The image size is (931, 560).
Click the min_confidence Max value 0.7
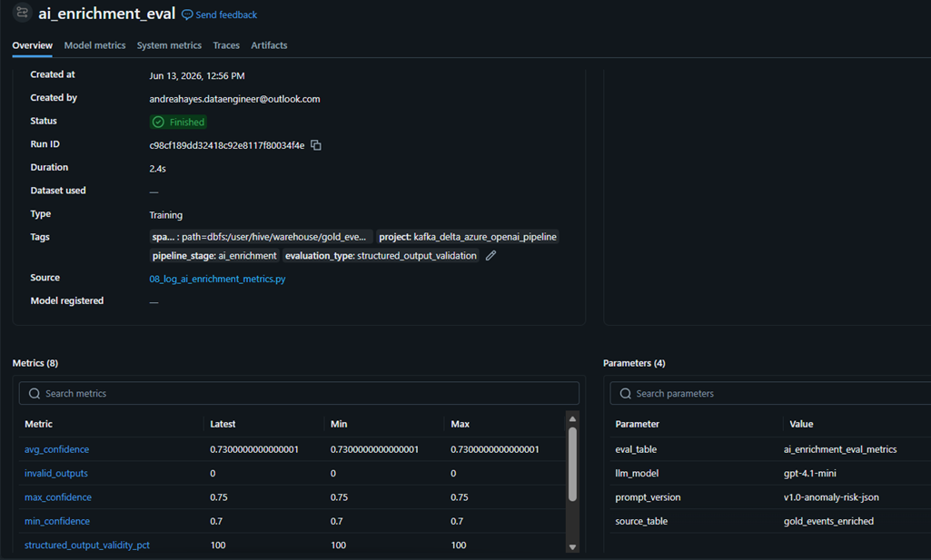[457, 521]
